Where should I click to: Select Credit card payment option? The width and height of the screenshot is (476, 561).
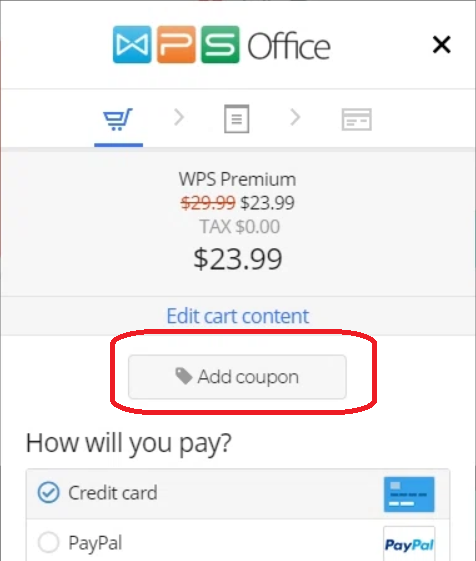238,494
